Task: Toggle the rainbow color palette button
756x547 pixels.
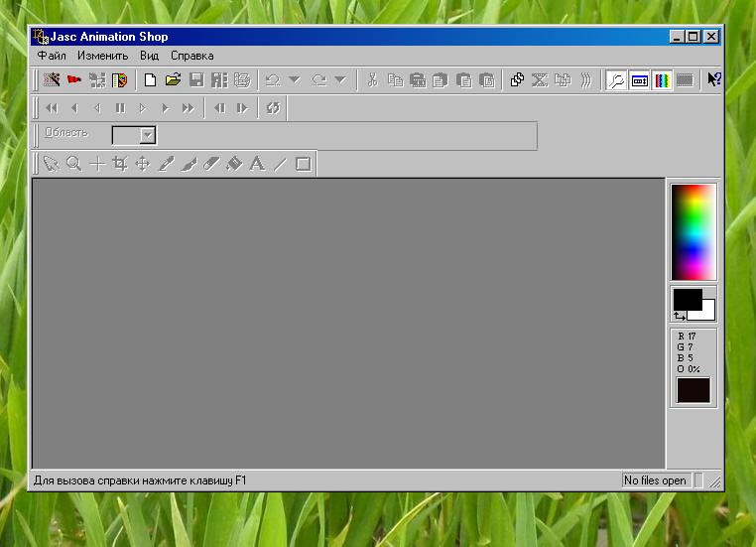Action: coord(662,80)
